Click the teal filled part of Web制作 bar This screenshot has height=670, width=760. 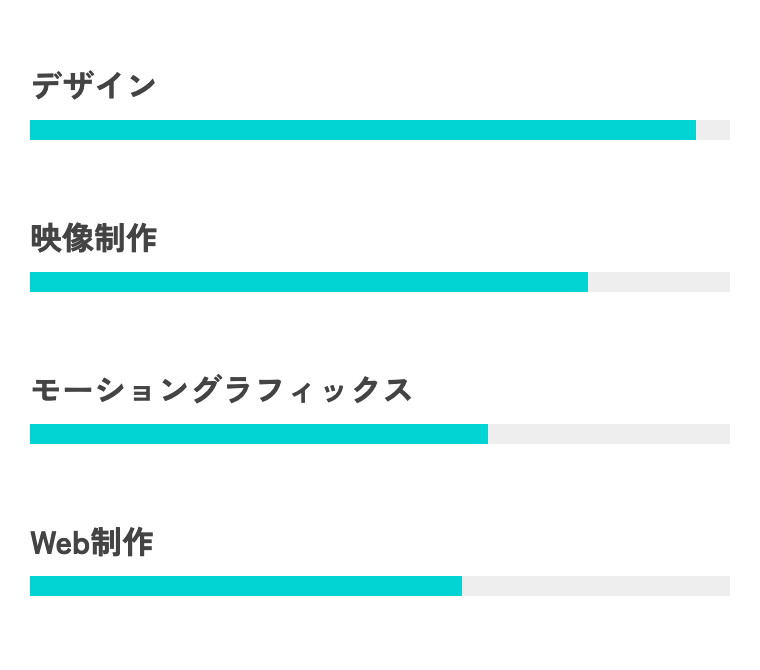point(245,586)
